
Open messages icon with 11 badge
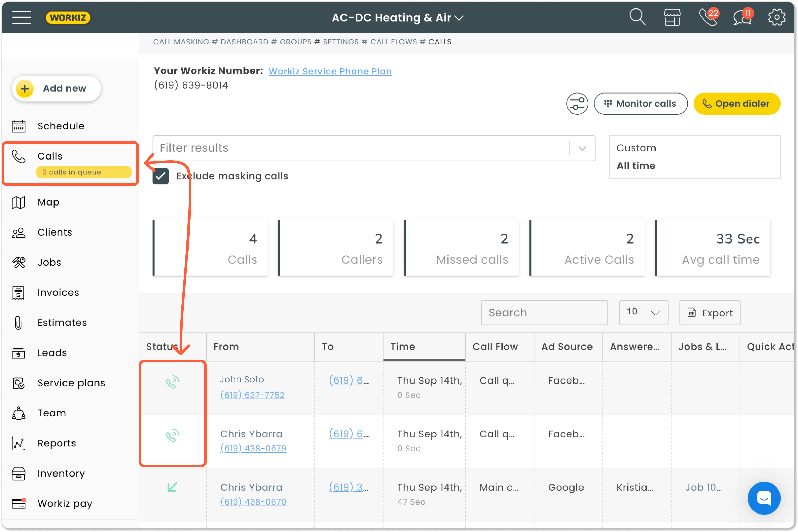743,17
